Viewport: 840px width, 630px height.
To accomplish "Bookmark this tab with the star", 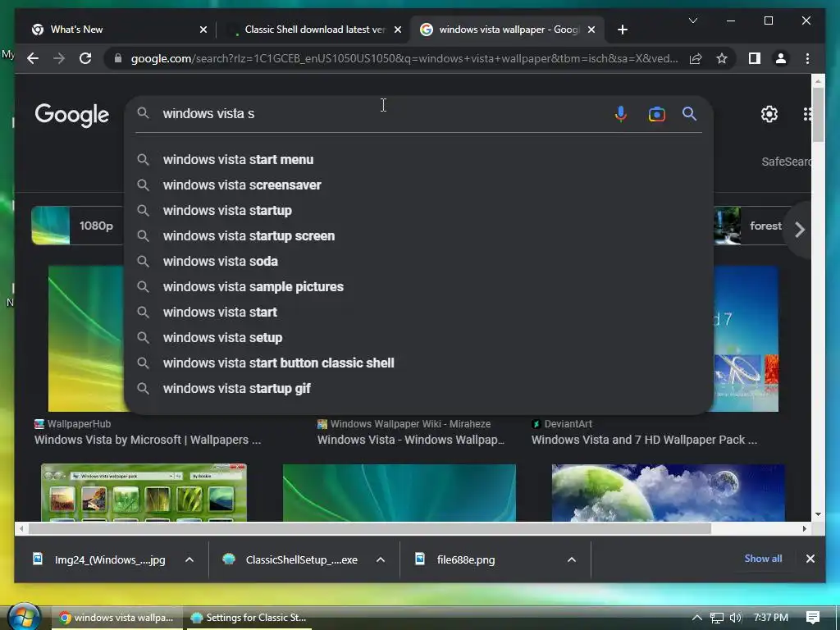I will (x=722, y=58).
